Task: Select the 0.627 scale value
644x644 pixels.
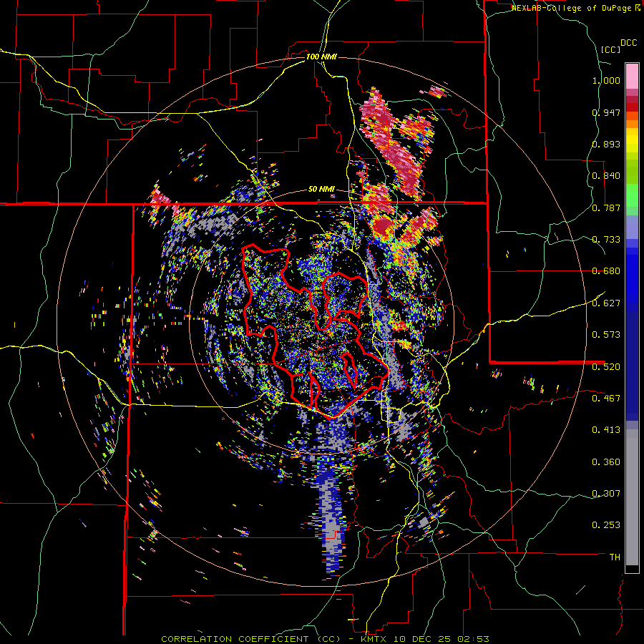Action: (x=606, y=303)
